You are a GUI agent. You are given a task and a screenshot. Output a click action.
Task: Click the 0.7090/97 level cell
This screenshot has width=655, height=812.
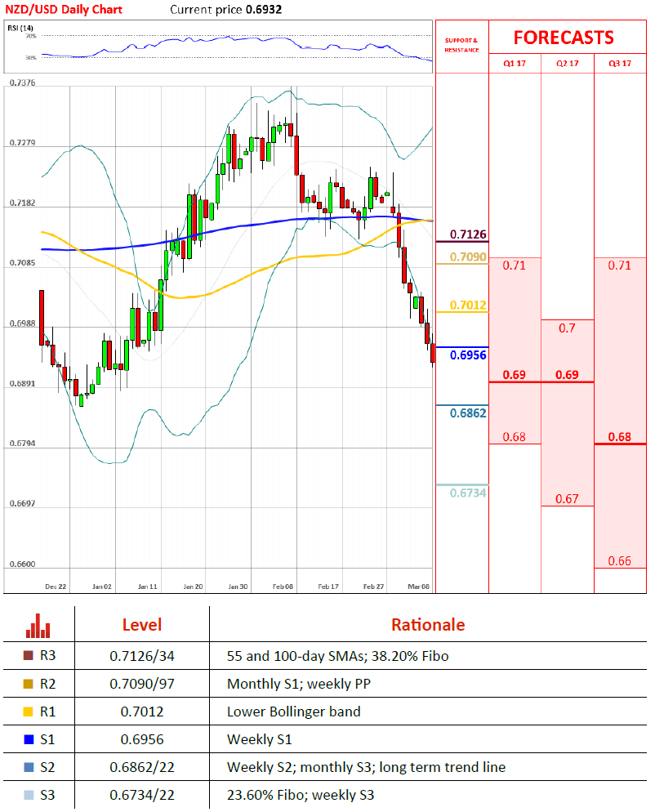point(142,684)
